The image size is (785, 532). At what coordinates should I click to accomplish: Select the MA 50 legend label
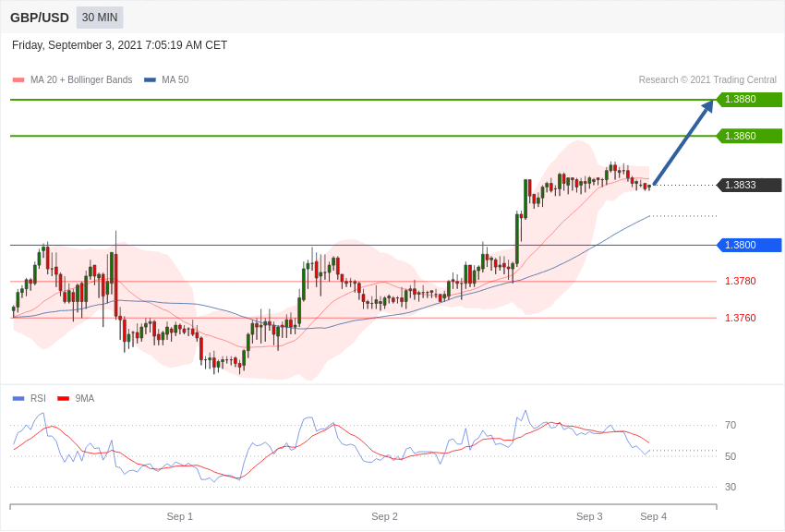click(x=175, y=79)
